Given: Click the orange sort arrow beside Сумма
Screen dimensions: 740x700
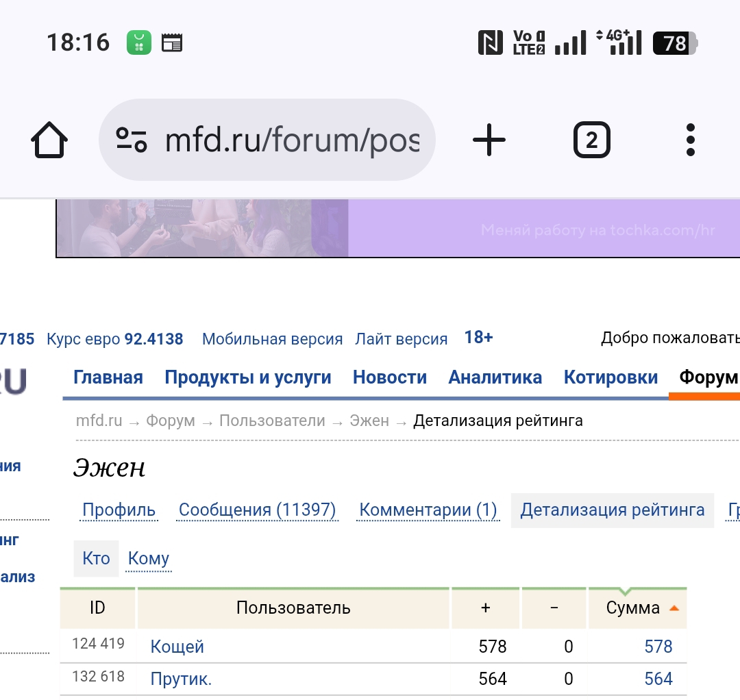Looking at the screenshot, I should (674, 608).
